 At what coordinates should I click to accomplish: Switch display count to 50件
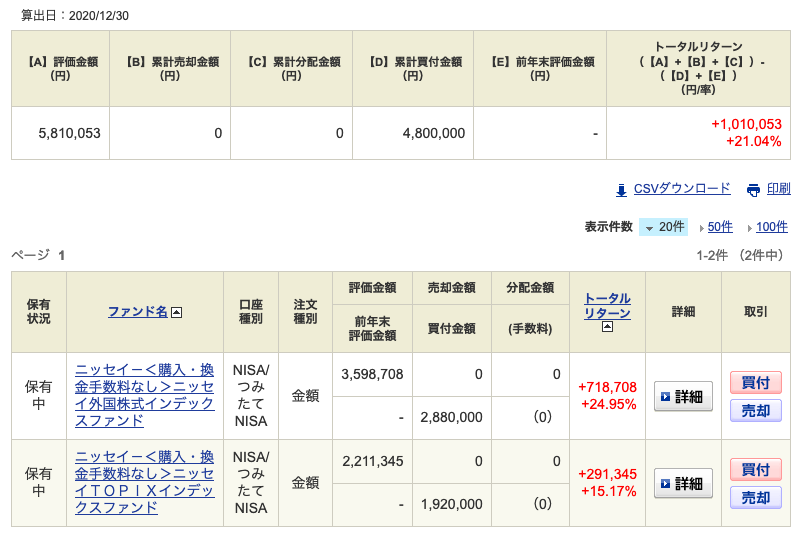pos(720,227)
